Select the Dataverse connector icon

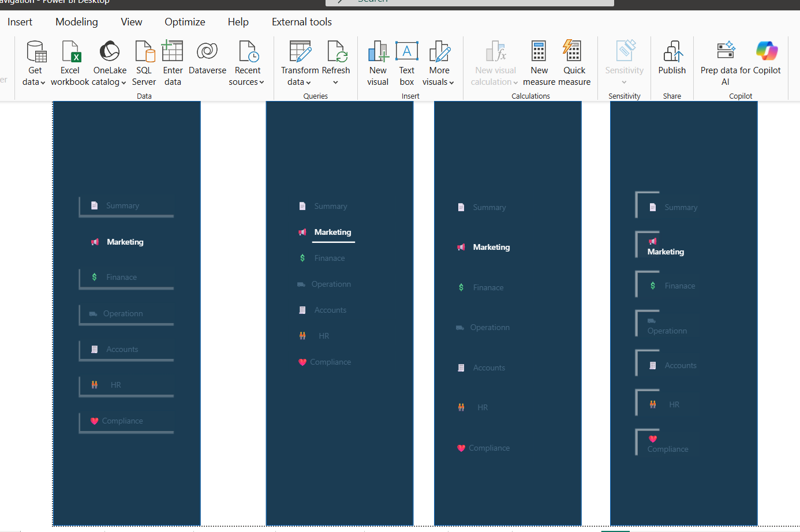click(x=207, y=51)
